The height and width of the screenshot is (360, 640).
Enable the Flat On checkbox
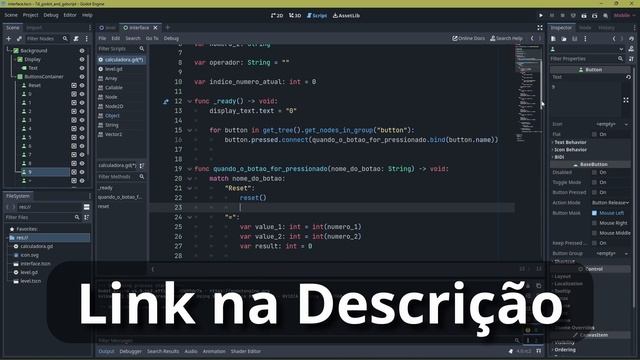[x=595, y=134]
